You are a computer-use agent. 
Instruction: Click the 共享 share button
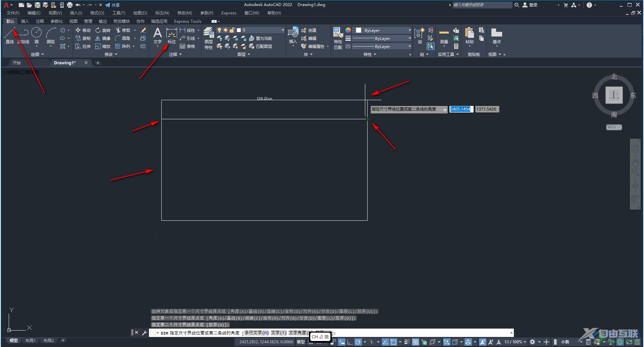click(112, 5)
